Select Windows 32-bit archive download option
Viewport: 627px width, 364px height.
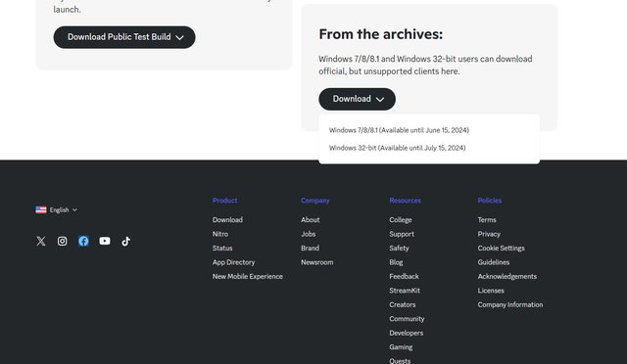[397, 148]
